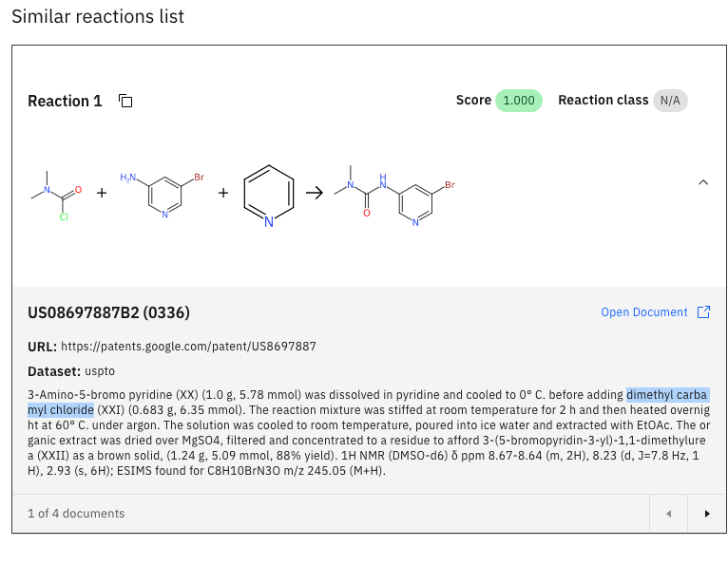Click the '1 of 4 documents' pagination label
The image size is (728, 565).
[76, 514]
